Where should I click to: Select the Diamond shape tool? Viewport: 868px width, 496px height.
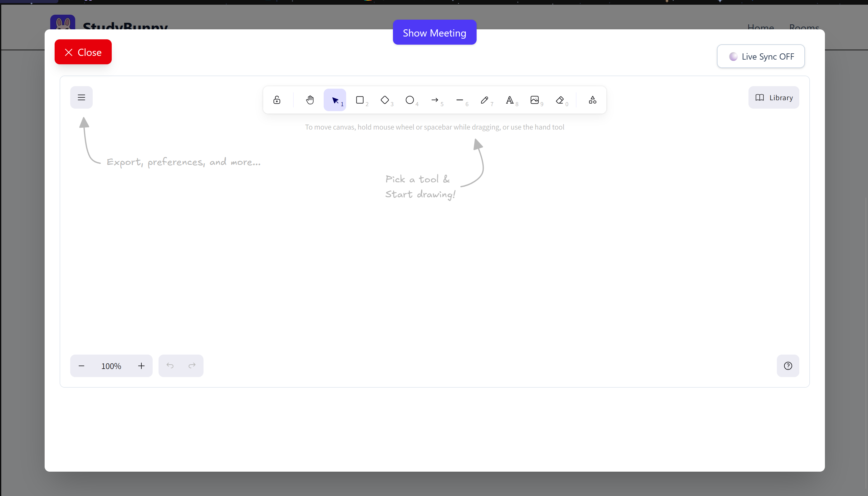tap(385, 100)
